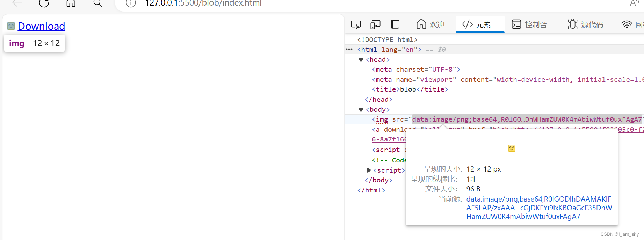The image size is (644, 240).
Task: Open the network tab with wifi icon
Action: [632, 24]
